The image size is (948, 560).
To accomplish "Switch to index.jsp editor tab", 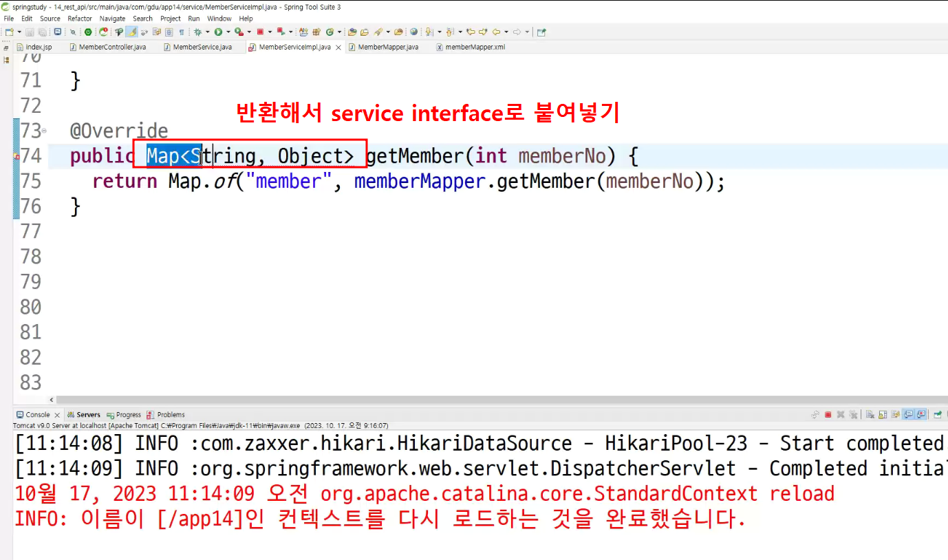I will 34,47.
